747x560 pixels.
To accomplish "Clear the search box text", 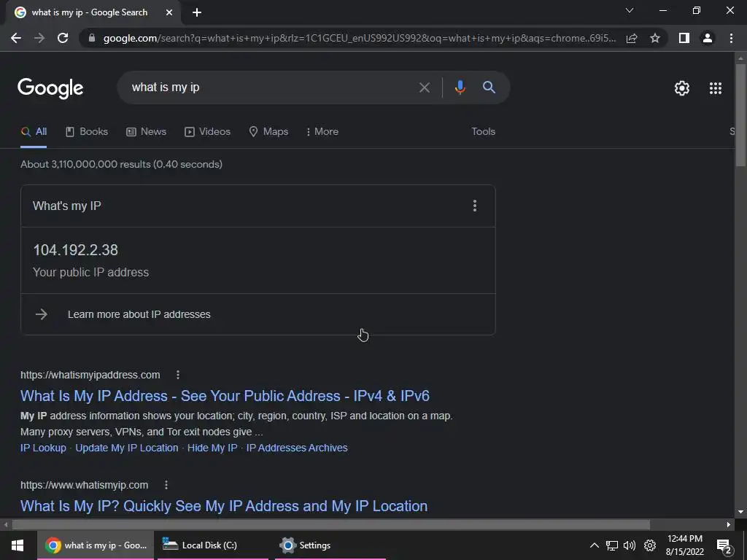I will (424, 87).
